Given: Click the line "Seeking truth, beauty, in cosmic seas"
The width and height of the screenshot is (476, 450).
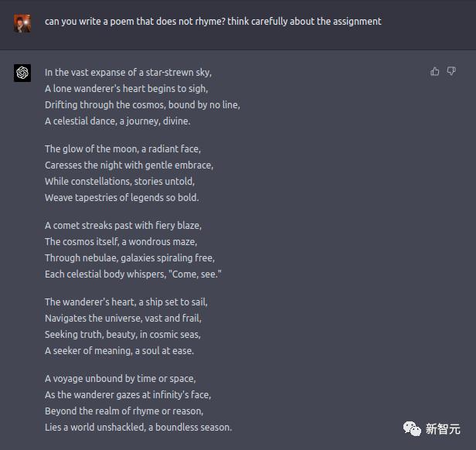Looking at the screenshot, I should pyautogui.click(x=122, y=335).
